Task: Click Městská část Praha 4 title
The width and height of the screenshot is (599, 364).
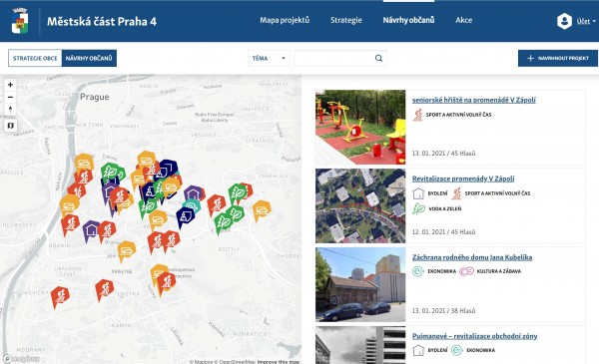Action: click(x=102, y=21)
